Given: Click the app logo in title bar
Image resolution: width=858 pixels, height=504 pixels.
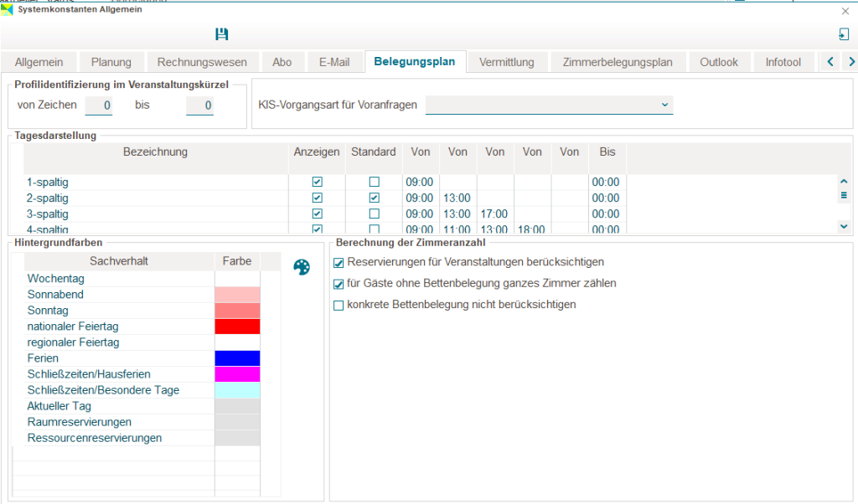Looking at the screenshot, I should click(x=8, y=10).
